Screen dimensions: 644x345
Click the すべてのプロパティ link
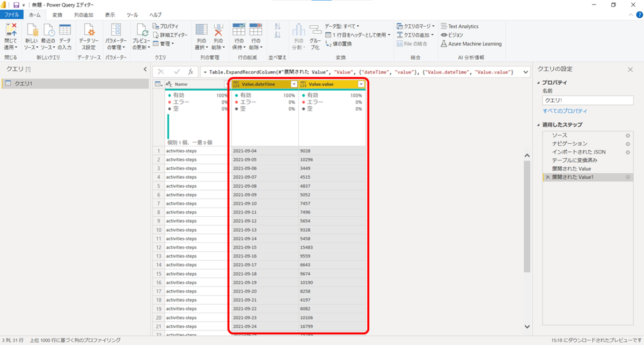click(x=565, y=111)
